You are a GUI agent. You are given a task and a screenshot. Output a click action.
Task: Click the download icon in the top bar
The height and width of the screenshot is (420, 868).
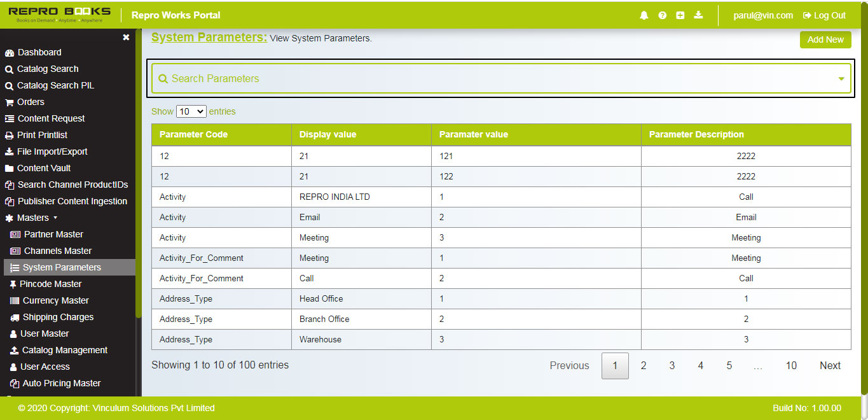click(x=698, y=15)
